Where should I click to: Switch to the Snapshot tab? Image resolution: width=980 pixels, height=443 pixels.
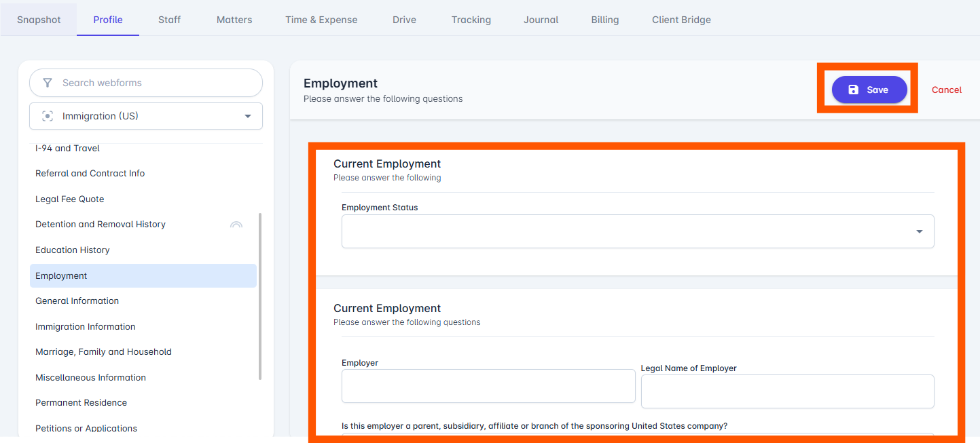pyautogui.click(x=39, y=20)
